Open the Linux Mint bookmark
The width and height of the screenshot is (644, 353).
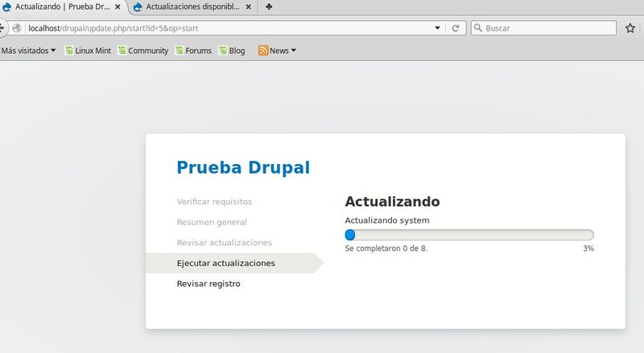point(88,51)
